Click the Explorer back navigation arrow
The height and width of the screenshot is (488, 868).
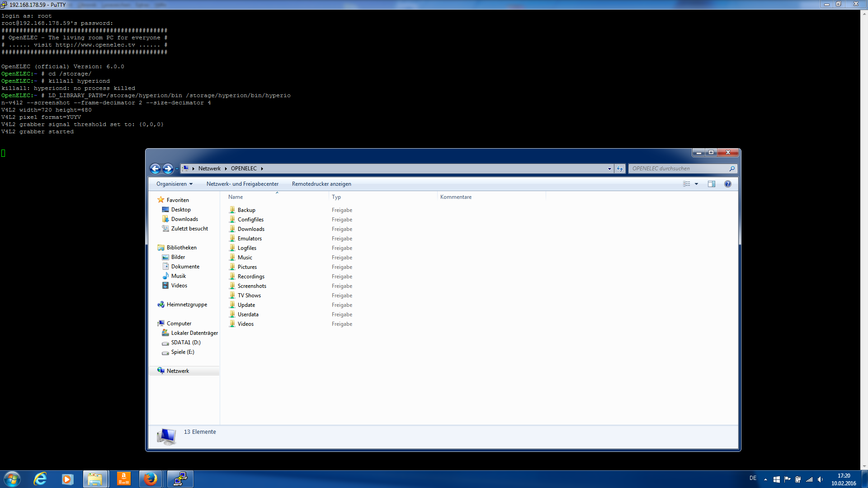(155, 169)
